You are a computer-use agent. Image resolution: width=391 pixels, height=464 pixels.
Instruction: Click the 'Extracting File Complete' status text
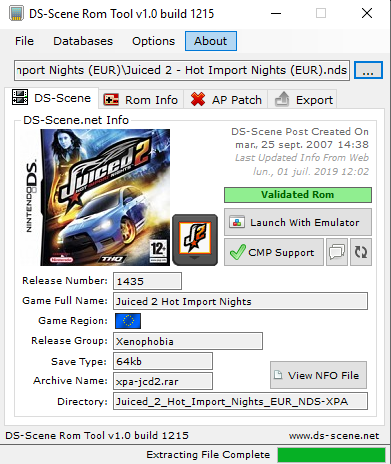(x=208, y=455)
